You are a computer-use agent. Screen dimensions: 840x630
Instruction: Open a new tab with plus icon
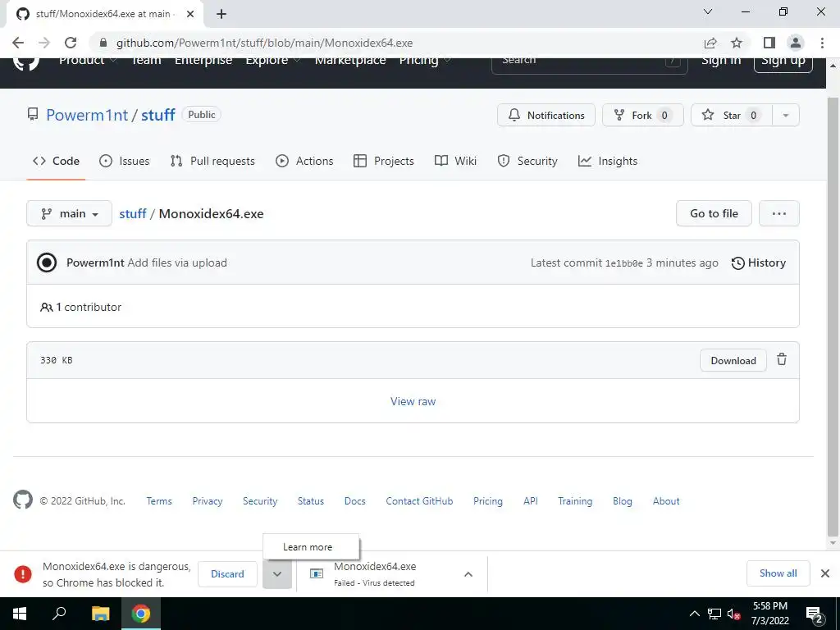[221, 14]
